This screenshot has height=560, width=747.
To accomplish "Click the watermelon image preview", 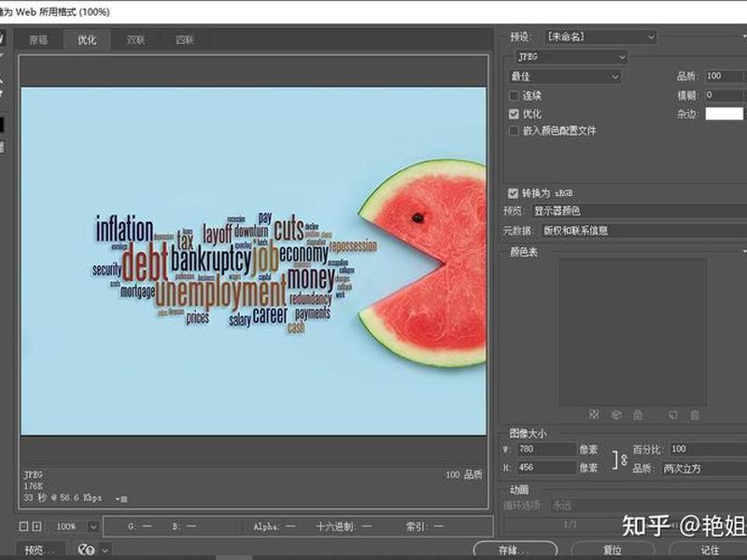I will coord(253,261).
